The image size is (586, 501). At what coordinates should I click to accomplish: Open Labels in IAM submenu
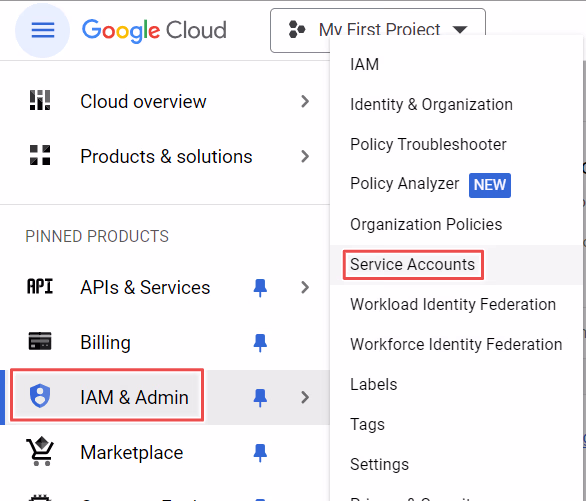pos(373,384)
